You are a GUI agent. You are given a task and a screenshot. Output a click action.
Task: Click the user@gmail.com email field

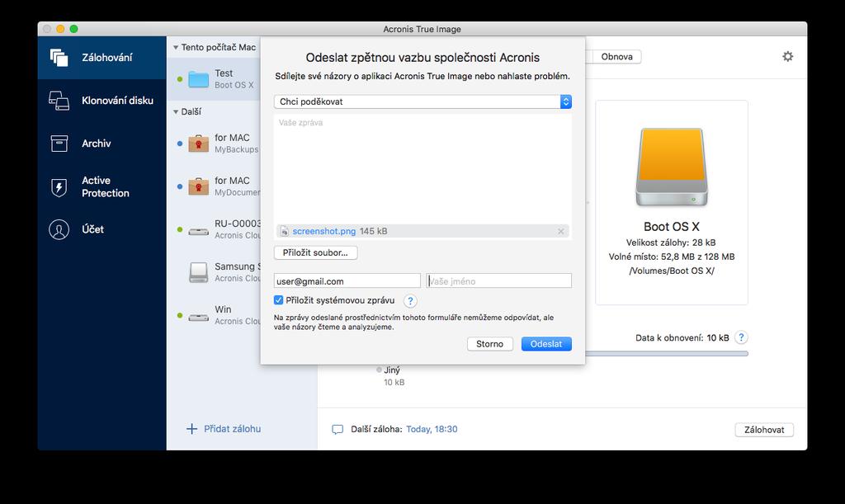coord(347,281)
